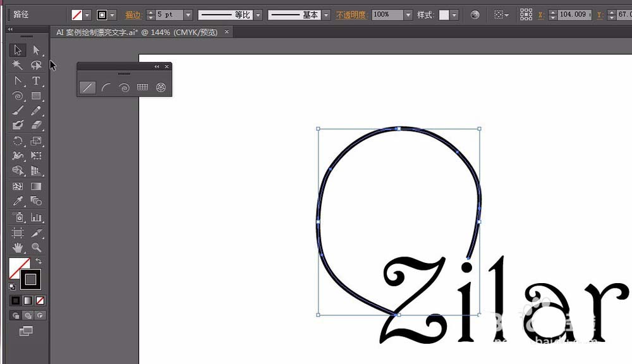Select the Zoom magnifier tool
Image resolution: width=632 pixels, height=364 pixels.
click(36, 247)
